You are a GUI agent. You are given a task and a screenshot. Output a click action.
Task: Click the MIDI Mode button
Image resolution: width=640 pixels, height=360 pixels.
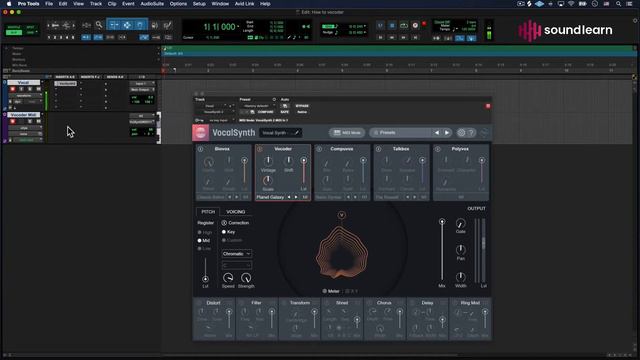(347, 133)
